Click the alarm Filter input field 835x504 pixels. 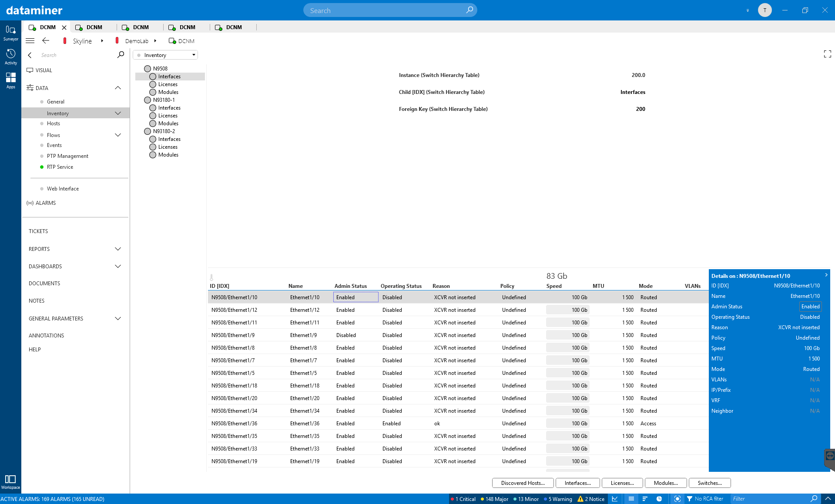coord(769,499)
